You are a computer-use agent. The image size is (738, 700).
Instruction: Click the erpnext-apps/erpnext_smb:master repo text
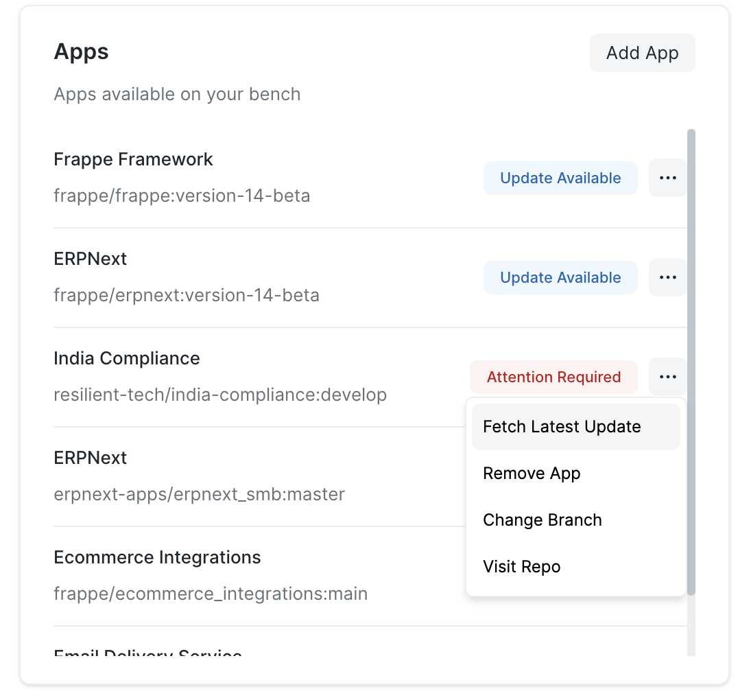click(x=199, y=494)
